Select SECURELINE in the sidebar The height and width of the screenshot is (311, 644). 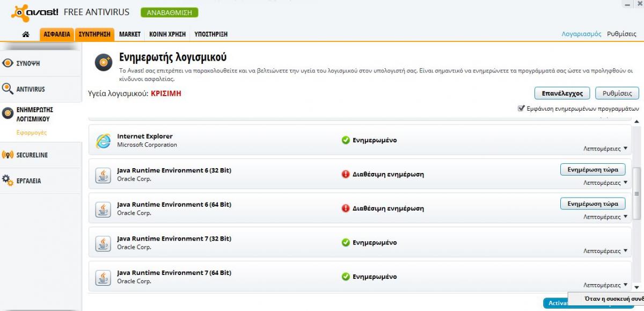41,155
